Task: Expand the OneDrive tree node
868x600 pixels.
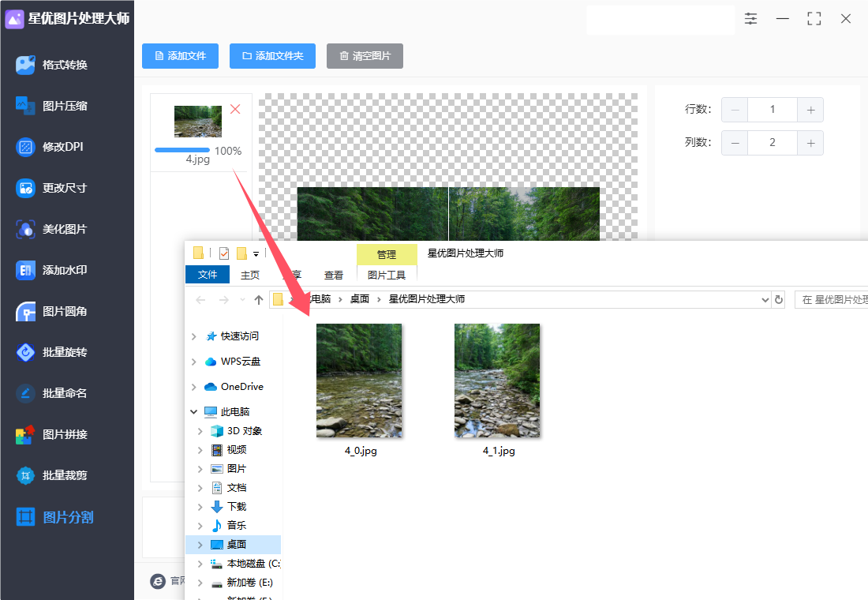Action: click(194, 387)
